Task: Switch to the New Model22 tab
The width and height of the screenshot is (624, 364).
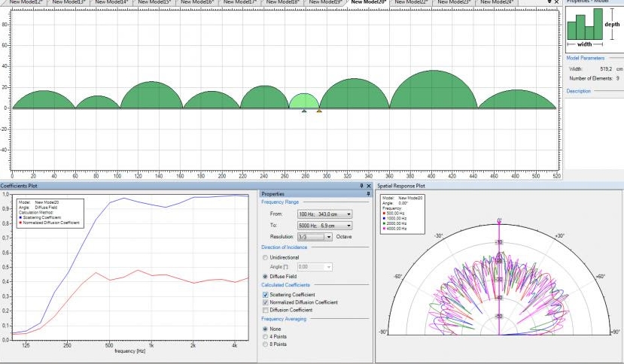Action: (x=411, y=3)
